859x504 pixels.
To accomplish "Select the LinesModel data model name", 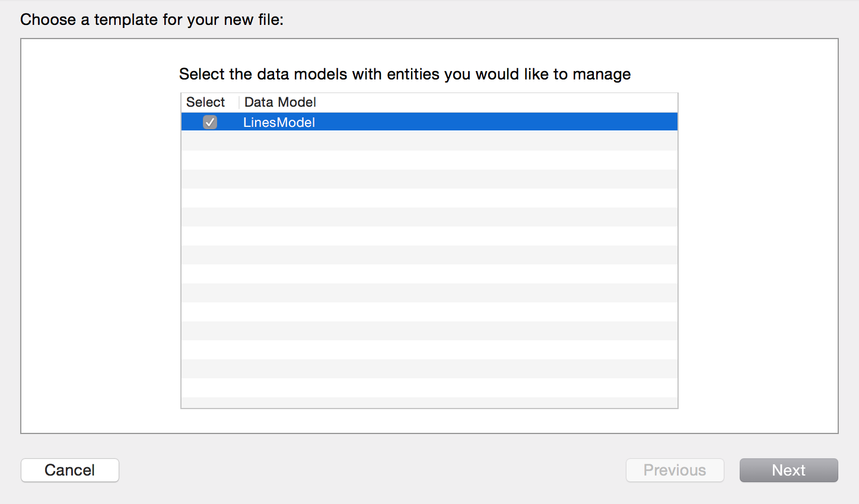I will click(x=279, y=122).
